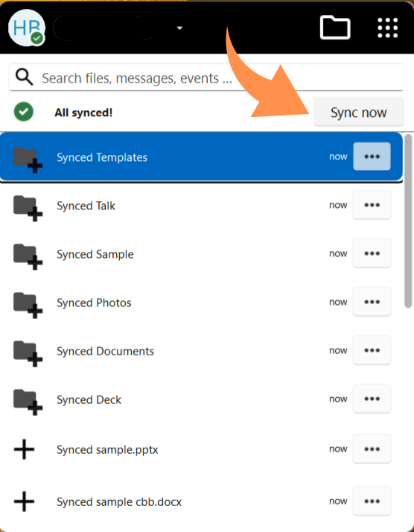The image size is (414, 532).
Task: Click the activity list scrollbar
Action: (x=408, y=221)
